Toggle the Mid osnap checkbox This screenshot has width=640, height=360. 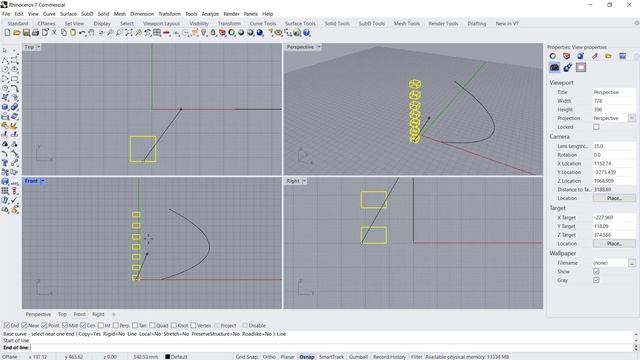(65, 325)
